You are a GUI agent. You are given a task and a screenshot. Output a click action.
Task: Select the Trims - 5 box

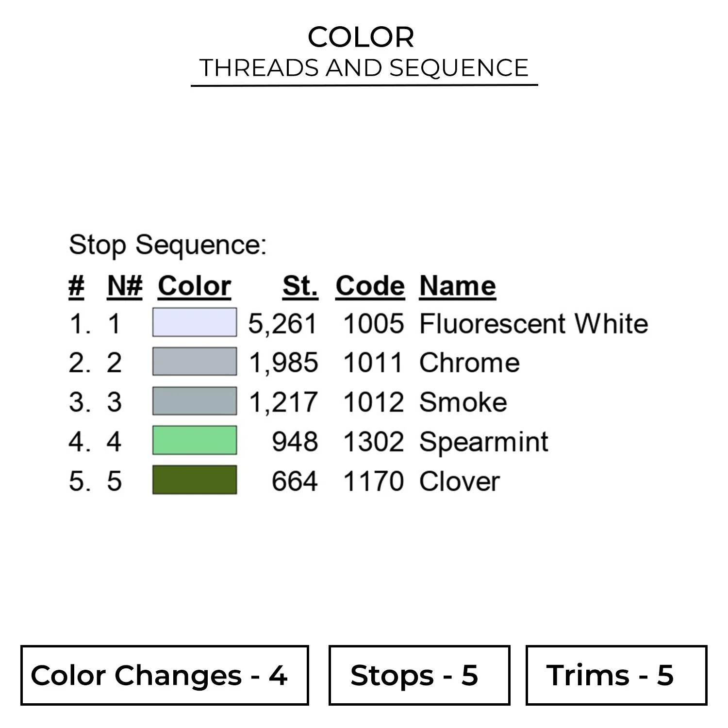[616, 675]
